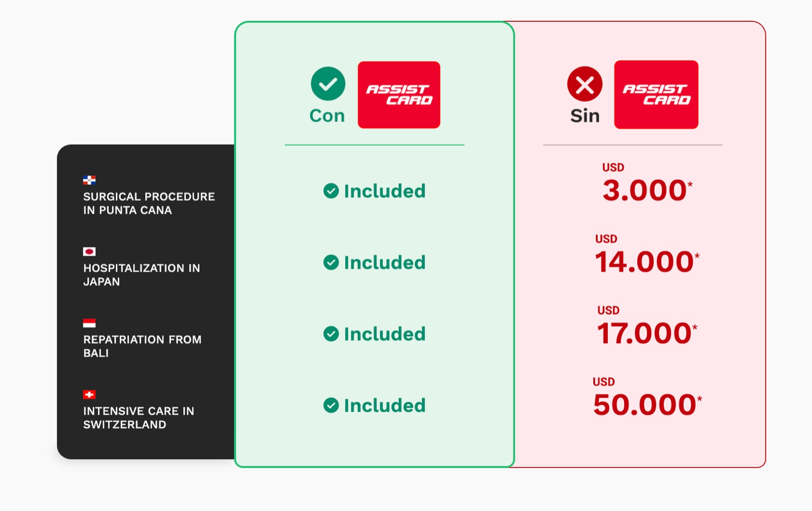Click the green checkmark icon above Con
812x511 pixels.
point(328,84)
